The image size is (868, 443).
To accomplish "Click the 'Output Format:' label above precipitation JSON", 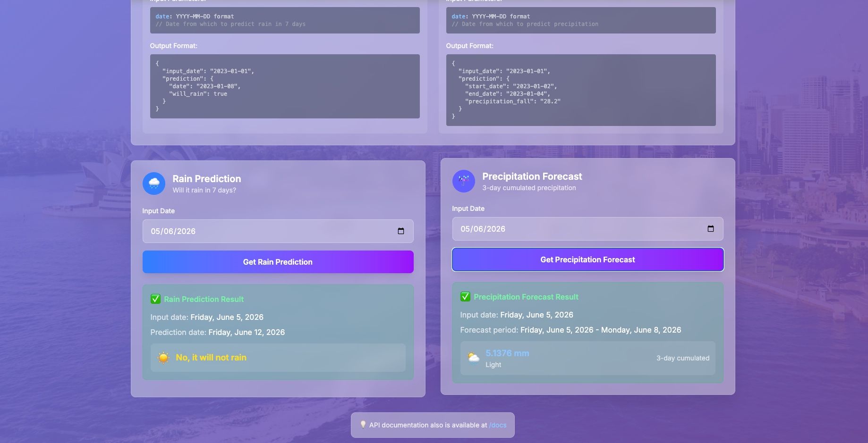I will pyautogui.click(x=469, y=46).
